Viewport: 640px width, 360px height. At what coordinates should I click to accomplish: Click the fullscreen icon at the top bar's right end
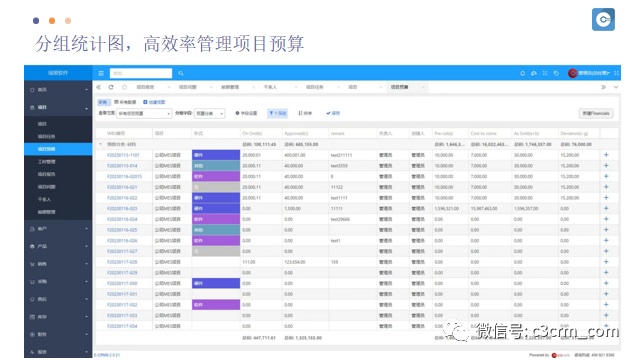pyautogui.click(x=616, y=73)
